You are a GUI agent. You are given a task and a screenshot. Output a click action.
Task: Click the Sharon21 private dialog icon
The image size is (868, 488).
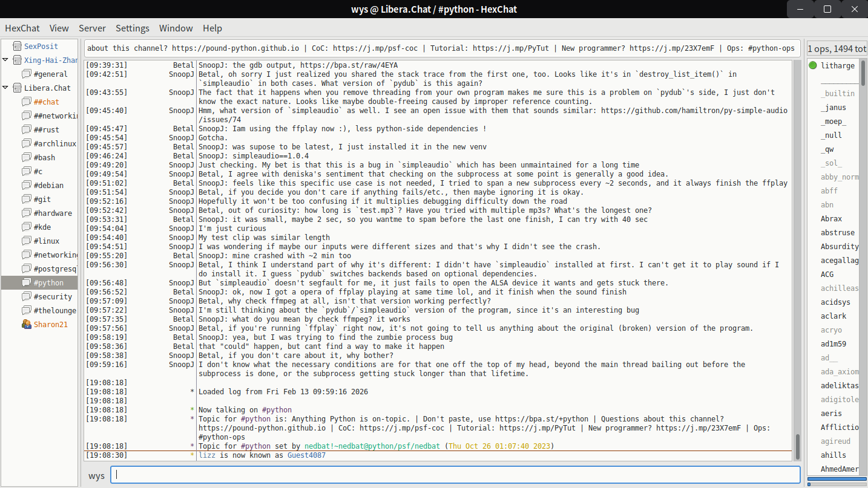[x=27, y=325]
